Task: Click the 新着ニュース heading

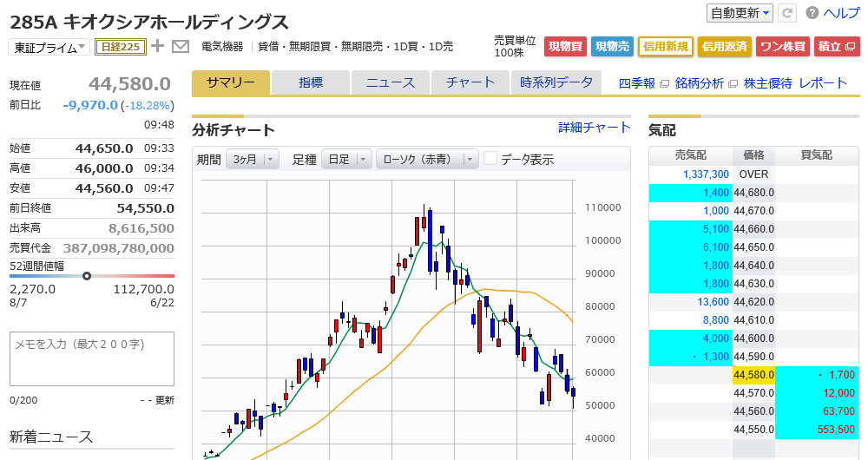Action: (51, 437)
